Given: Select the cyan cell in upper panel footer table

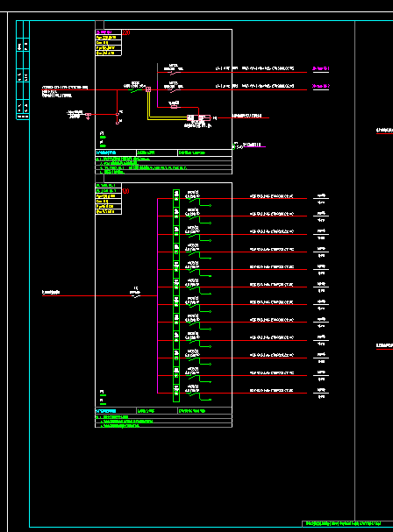Looking at the screenshot, I should 116,153.
